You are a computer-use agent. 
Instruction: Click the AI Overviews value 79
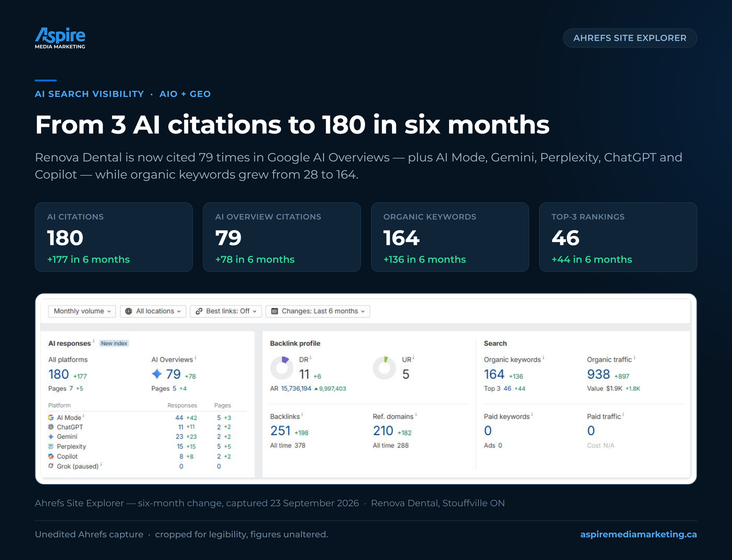[173, 374]
